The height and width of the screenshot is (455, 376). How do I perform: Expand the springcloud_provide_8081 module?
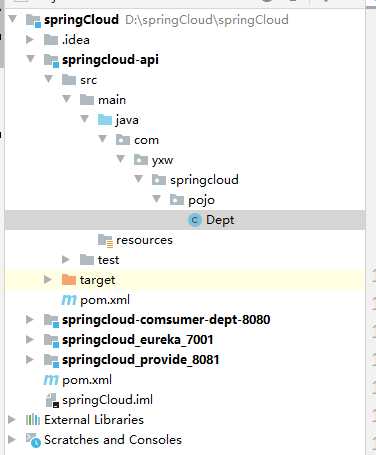click(x=30, y=359)
